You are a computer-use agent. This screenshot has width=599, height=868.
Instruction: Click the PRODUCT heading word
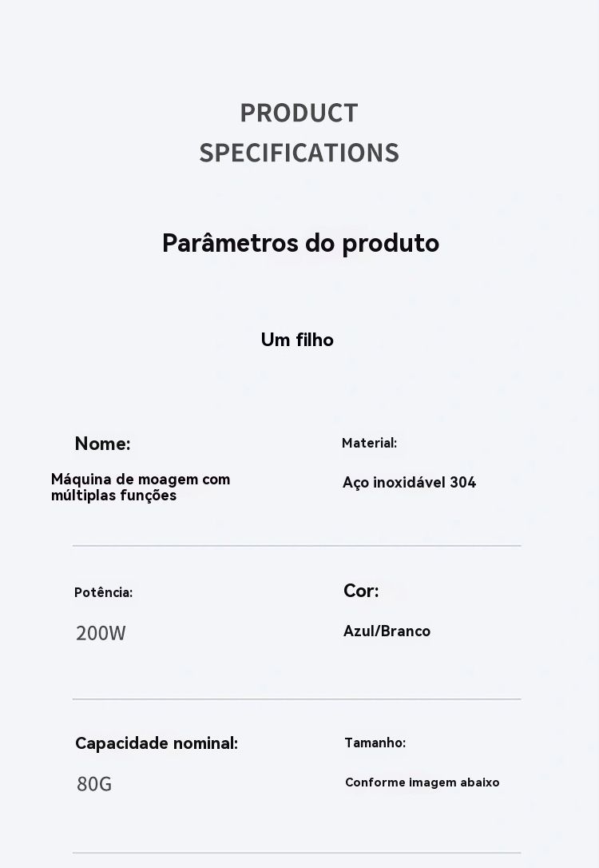299,113
